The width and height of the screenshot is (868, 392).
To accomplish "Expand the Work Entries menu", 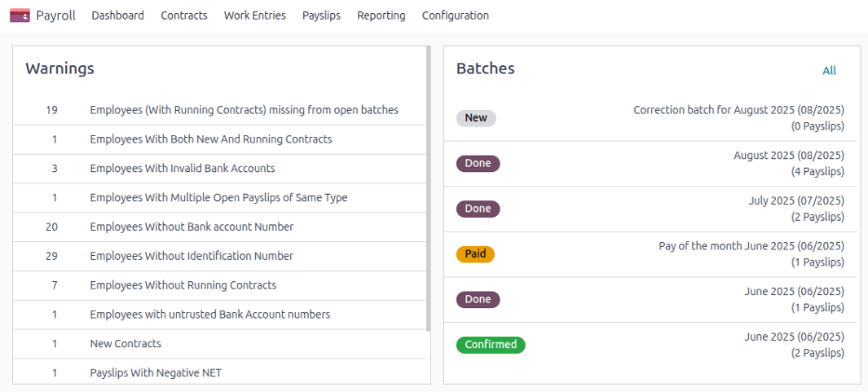I will 255,16.
